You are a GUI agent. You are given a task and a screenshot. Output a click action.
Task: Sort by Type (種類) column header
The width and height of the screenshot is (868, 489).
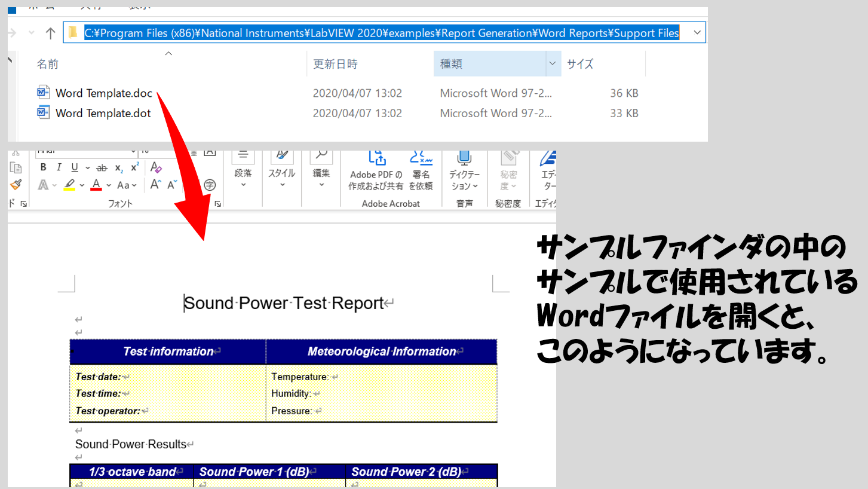pos(451,64)
